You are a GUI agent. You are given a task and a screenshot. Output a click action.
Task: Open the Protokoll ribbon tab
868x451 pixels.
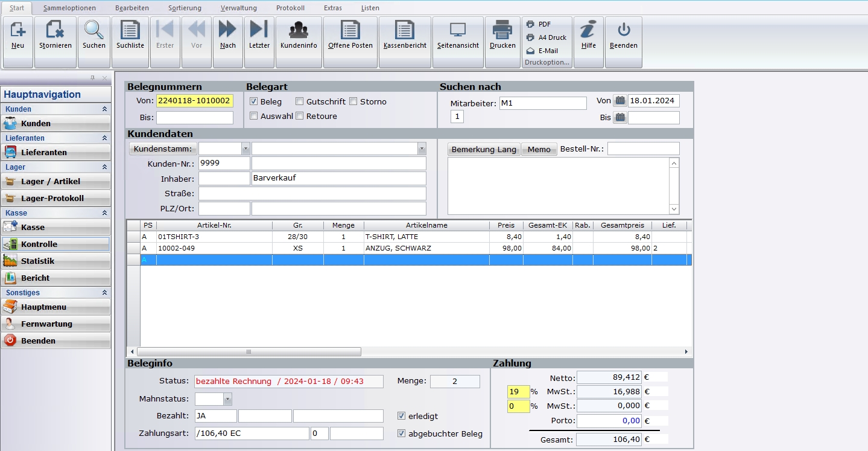pos(290,8)
